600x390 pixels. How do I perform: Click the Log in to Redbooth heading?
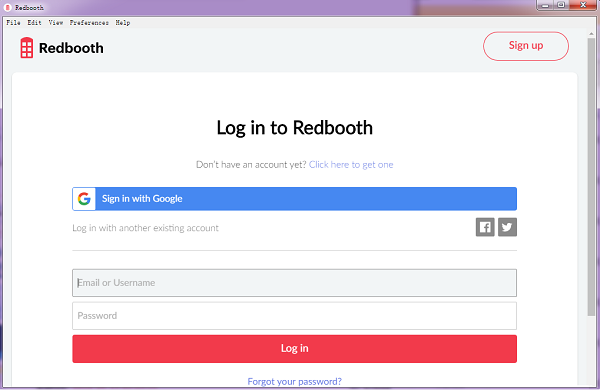(294, 128)
